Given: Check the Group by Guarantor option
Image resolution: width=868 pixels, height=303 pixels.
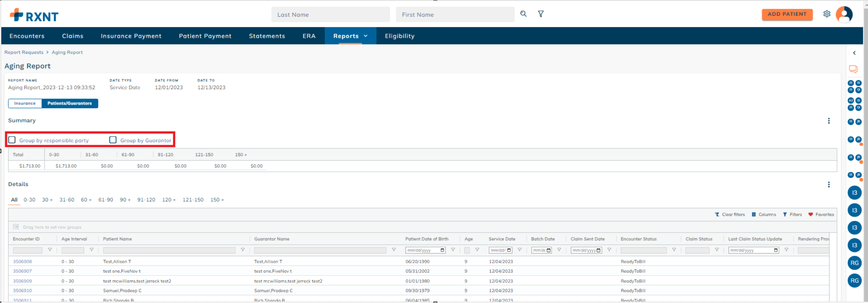Looking at the screenshot, I should point(113,140).
